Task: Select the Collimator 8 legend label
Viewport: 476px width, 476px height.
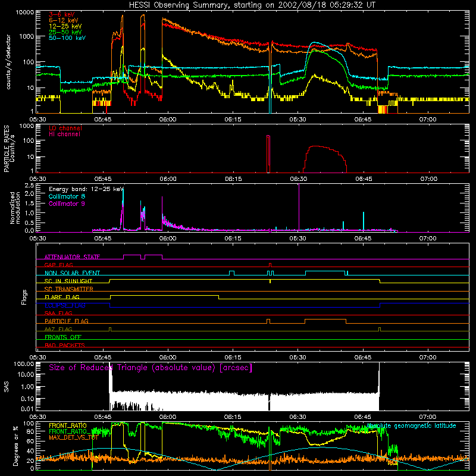Action: pos(67,196)
